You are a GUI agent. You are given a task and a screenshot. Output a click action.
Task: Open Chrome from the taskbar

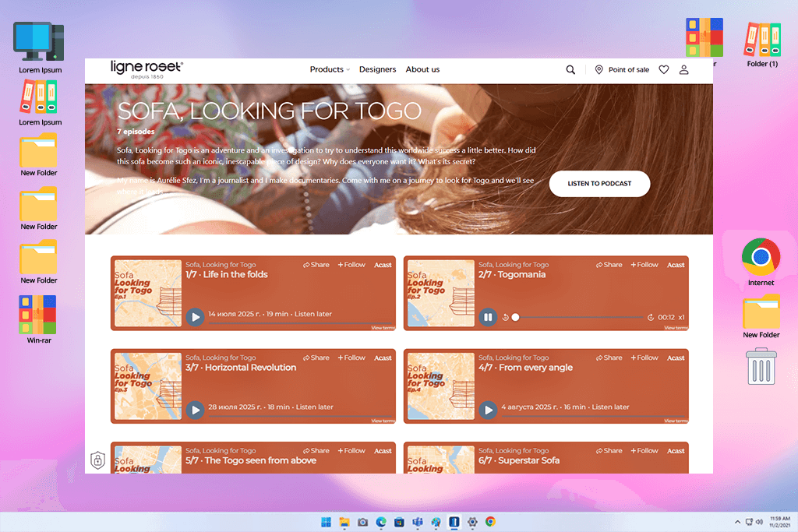[x=491, y=523]
